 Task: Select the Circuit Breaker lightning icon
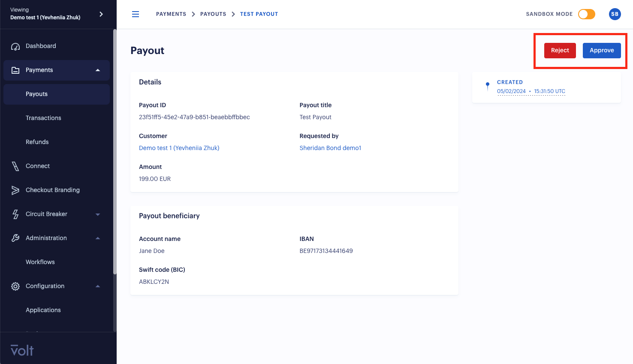tap(15, 214)
